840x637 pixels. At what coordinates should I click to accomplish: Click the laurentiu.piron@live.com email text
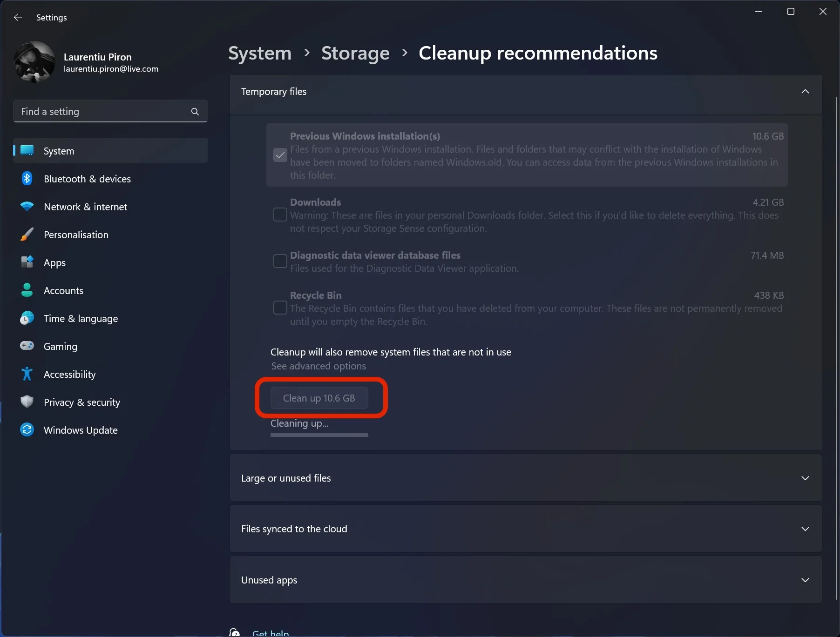pyautogui.click(x=111, y=69)
